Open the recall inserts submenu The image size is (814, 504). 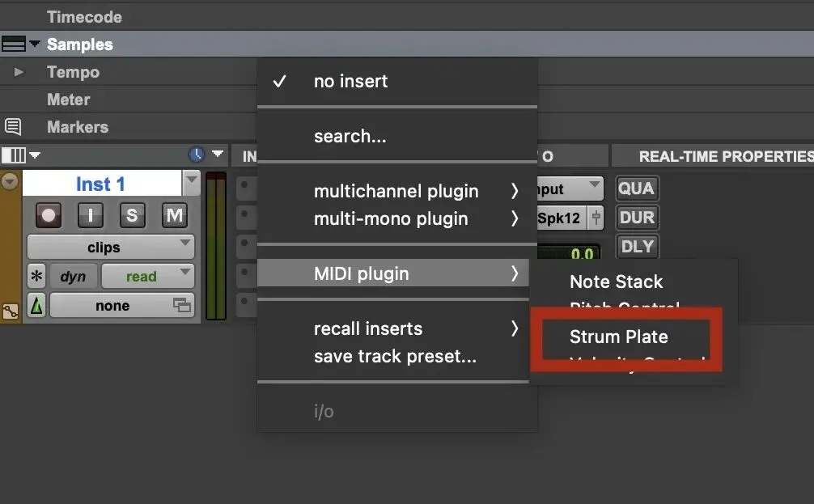pos(393,328)
